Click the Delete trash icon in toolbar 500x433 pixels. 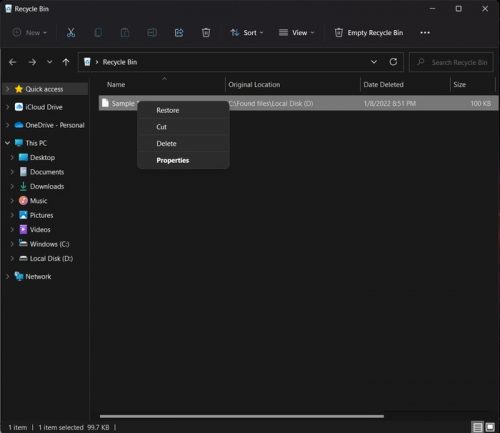coord(206,33)
